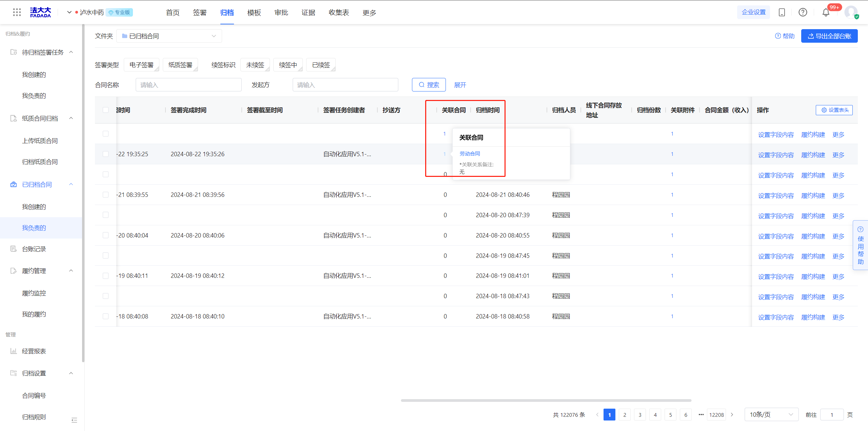Screen dimensions: 868x431
Task: Check the row archived 2024-08-20 08:47:39
Action: click(105, 215)
